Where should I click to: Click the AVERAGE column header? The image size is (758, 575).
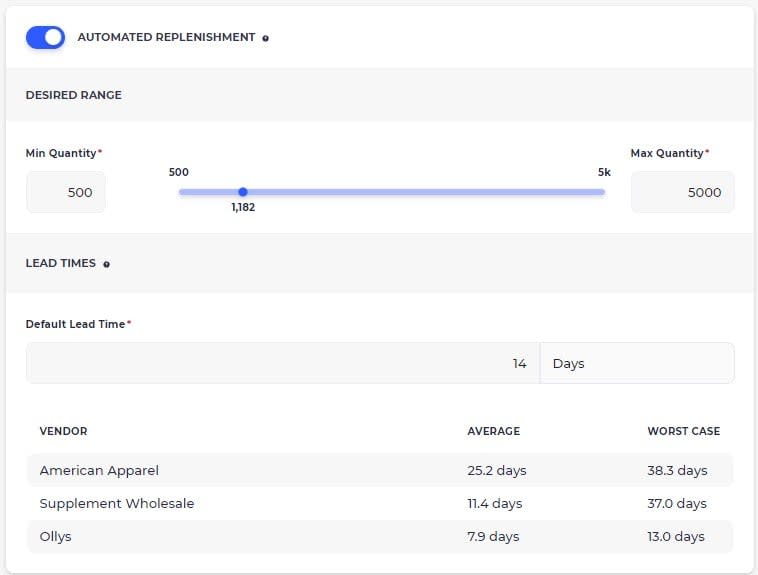[494, 431]
